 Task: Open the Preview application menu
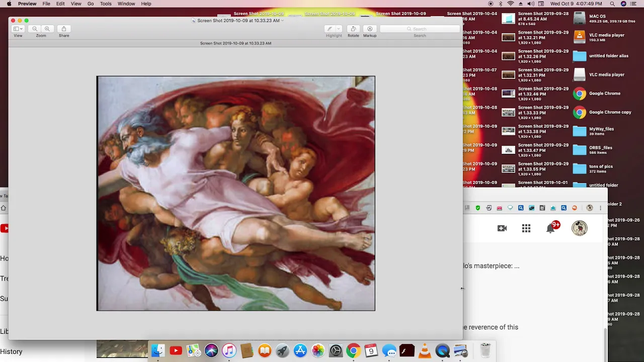pos(27,4)
